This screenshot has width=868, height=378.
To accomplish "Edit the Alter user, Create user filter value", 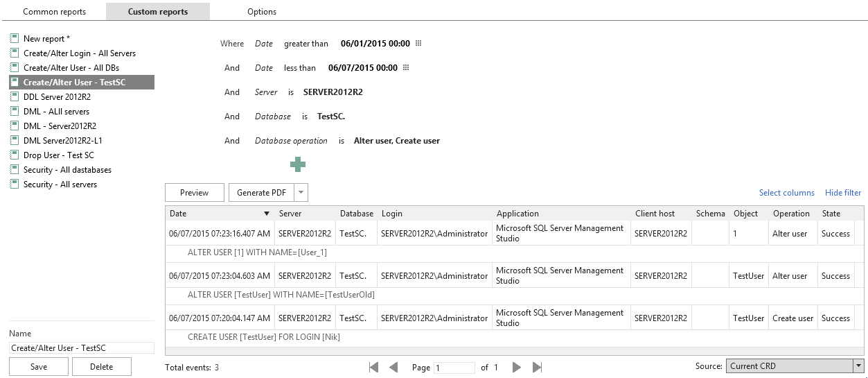I will [397, 141].
